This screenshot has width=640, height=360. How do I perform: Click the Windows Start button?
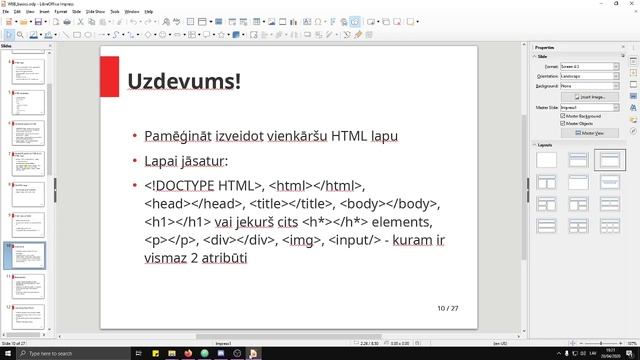coord(7,353)
